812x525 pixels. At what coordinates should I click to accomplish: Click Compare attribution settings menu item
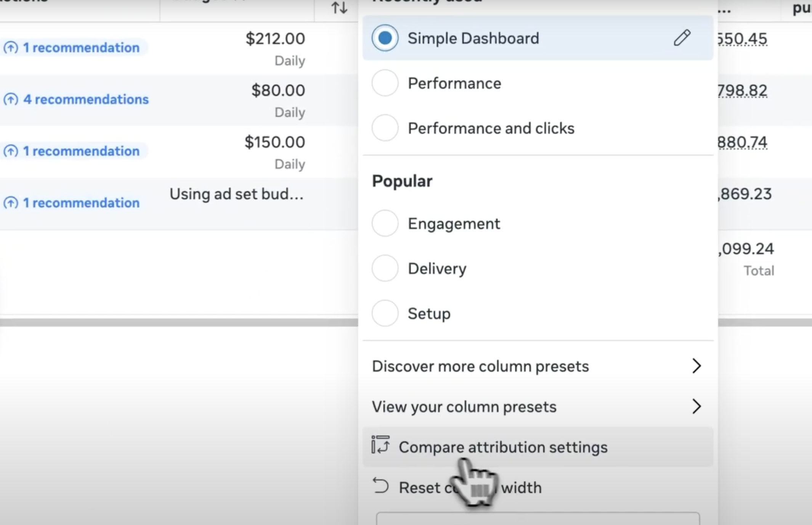click(x=503, y=447)
